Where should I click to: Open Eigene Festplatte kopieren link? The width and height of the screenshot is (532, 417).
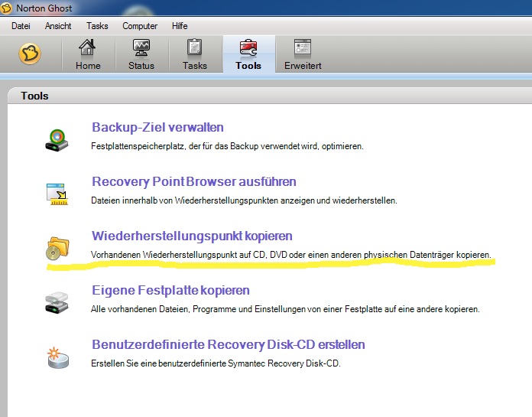click(x=170, y=290)
